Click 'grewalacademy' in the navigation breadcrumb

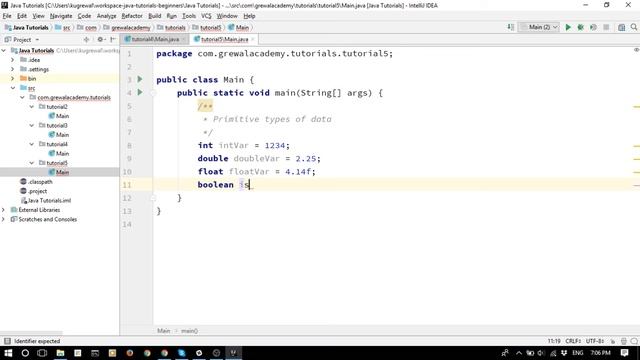(x=131, y=27)
